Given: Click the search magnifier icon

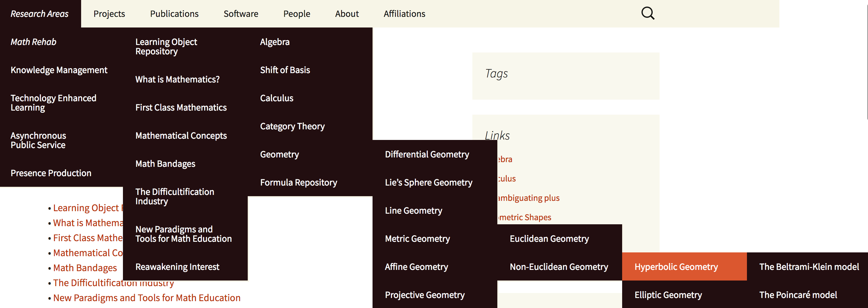Looking at the screenshot, I should pyautogui.click(x=647, y=13).
